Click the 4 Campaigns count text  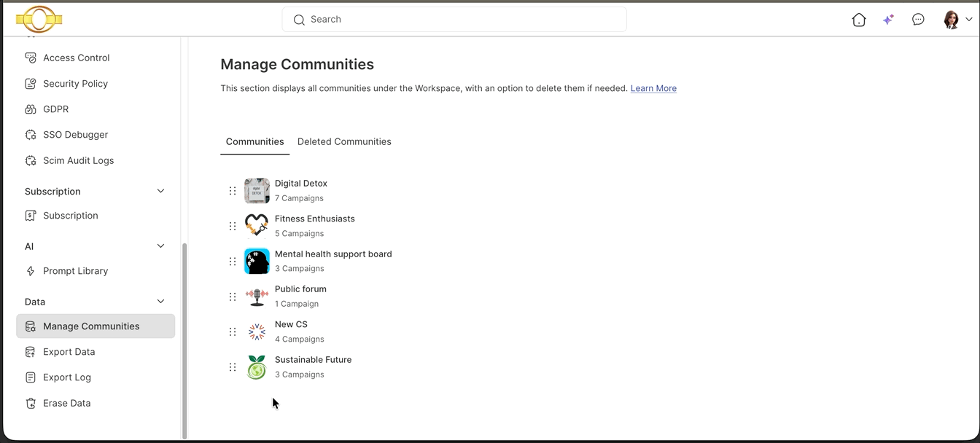[x=299, y=340]
